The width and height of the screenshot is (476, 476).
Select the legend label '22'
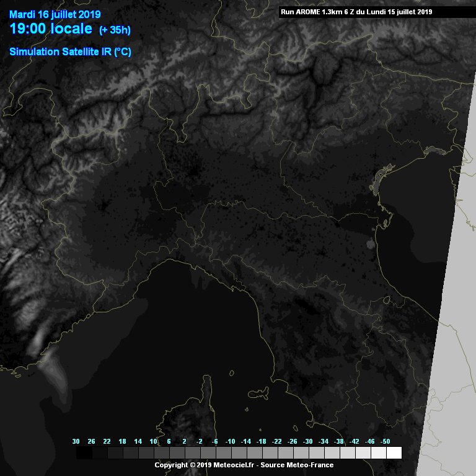pos(107,441)
